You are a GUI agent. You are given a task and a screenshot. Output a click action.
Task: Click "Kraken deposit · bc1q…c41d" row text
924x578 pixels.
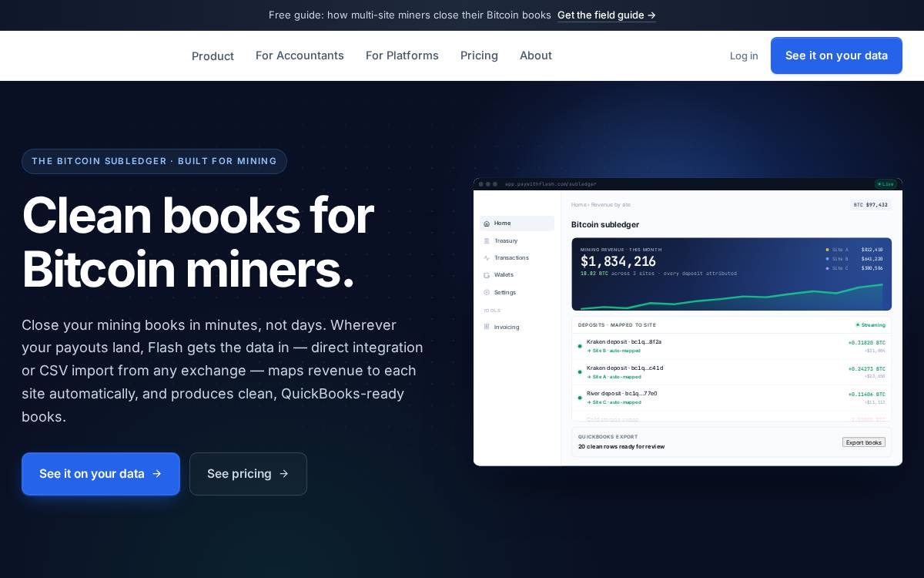point(624,368)
